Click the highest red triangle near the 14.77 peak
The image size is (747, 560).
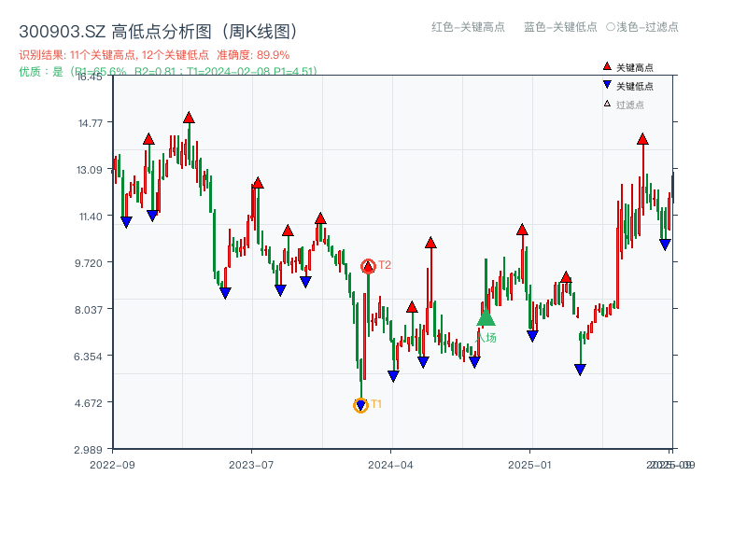point(188,119)
